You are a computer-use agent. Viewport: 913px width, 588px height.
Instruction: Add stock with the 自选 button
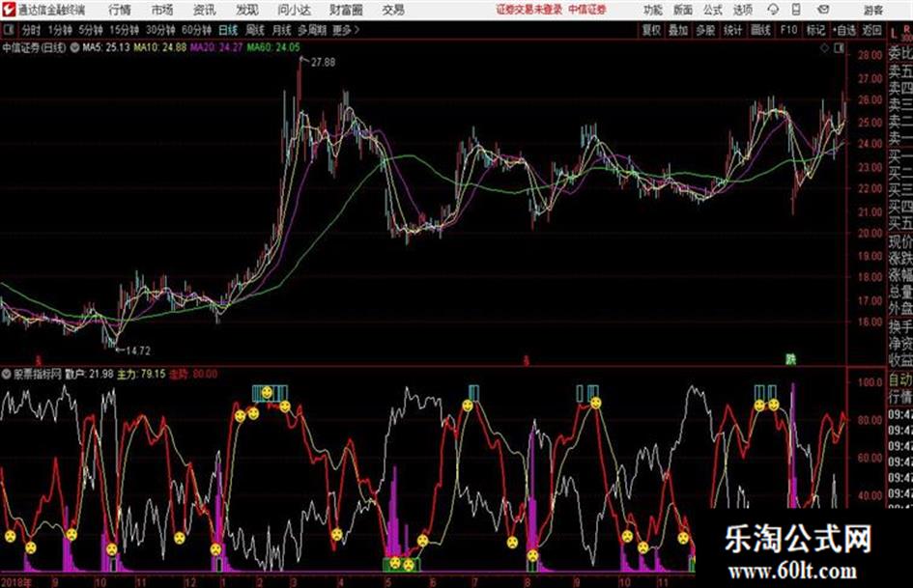[844, 30]
